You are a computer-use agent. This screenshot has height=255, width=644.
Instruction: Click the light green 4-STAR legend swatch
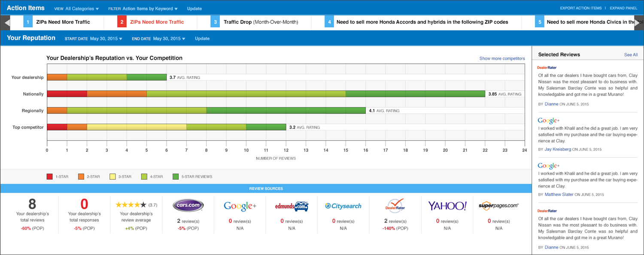[x=144, y=176]
